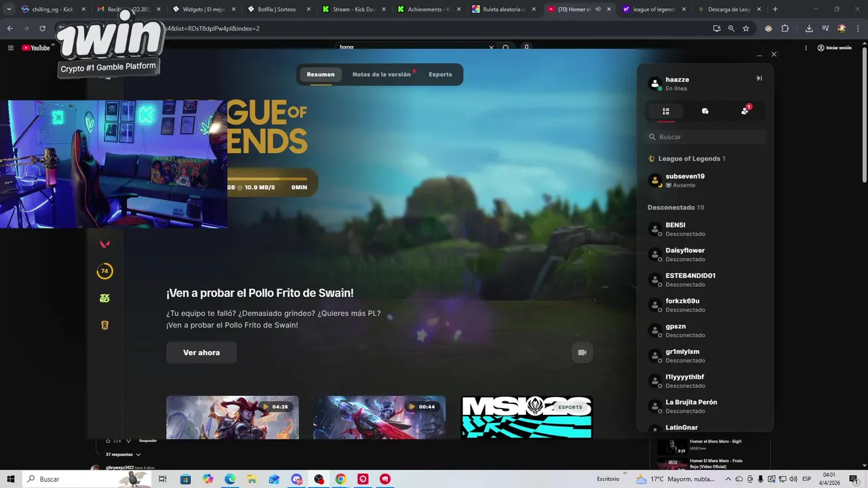868x488 pixels.
Task: Play the 04:28 video thumbnail
Action: tap(233, 418)
